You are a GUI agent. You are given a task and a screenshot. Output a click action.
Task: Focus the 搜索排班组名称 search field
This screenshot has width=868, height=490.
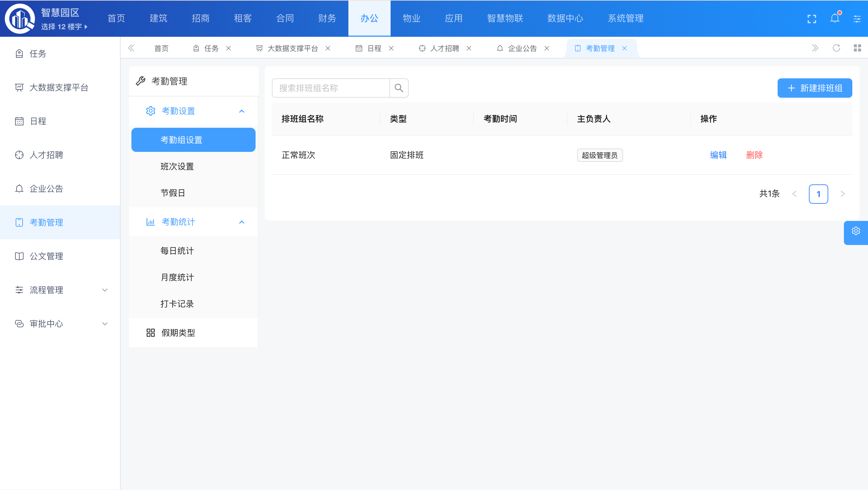pyautogui.click(x=331, y=88)
